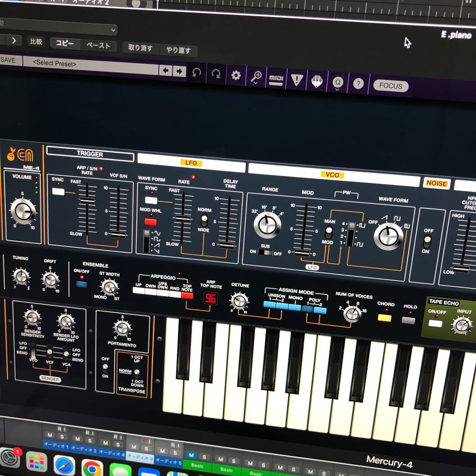Flip the PW MAN / MOD switch
Screen dimensions: 476x476
point(329,232)
